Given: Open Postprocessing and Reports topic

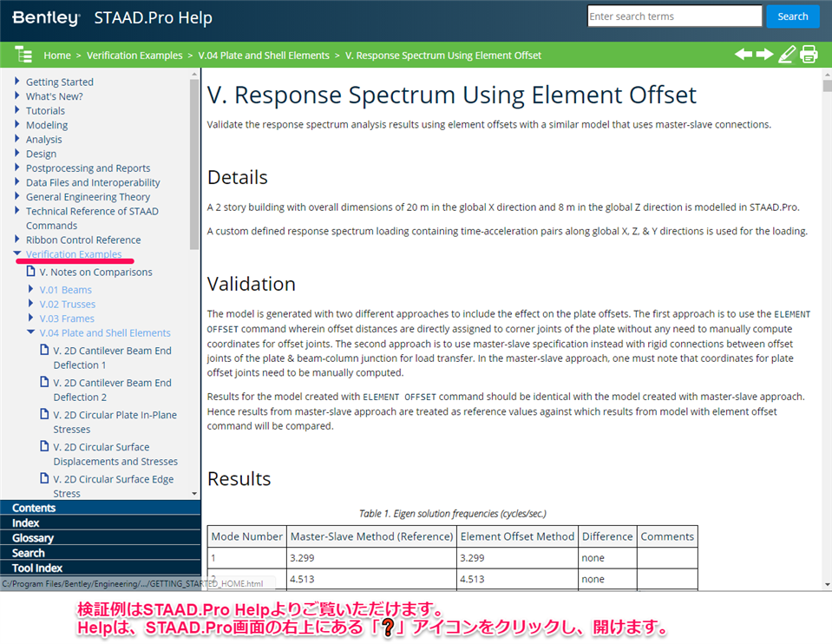Looking at the screenshot, I should [88, 168].
